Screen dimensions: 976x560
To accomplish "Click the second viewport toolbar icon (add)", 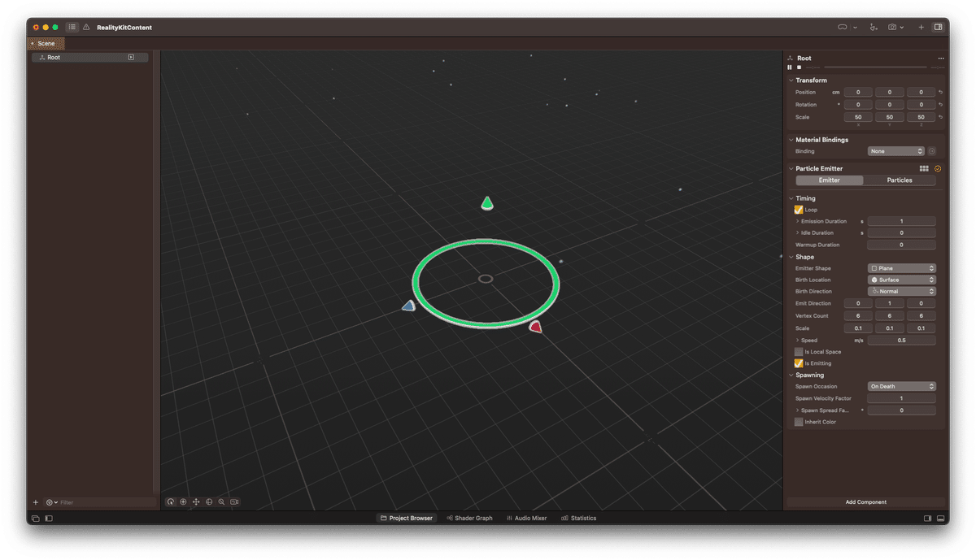I will (x=183, y=502).
